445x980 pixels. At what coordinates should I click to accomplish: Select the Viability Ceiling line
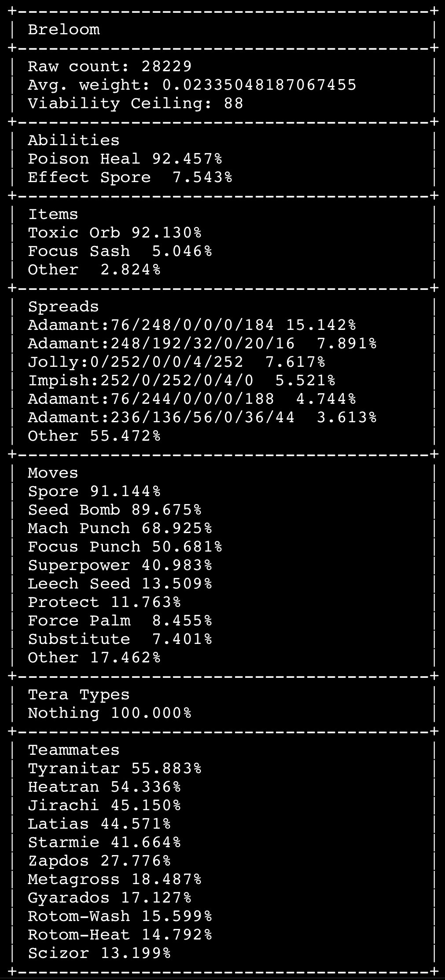click(136, 103)
